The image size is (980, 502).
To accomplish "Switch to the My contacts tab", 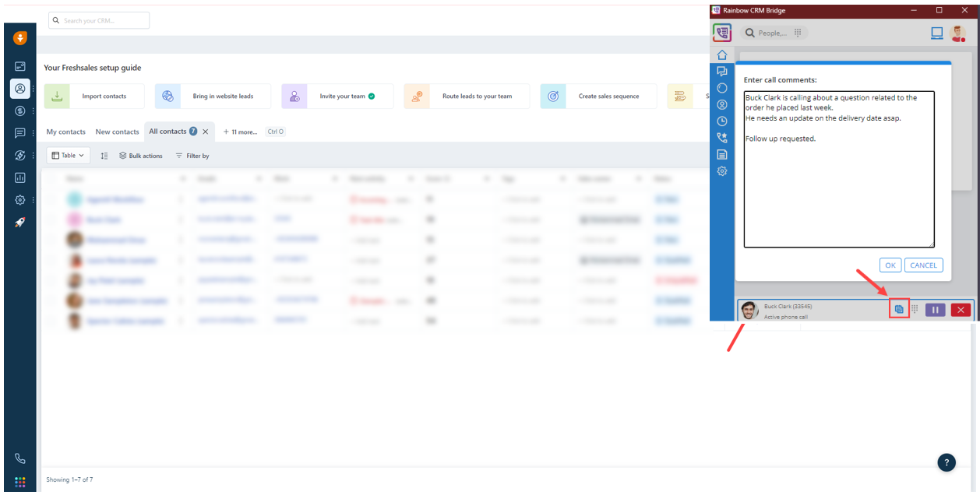I will [65, 132].
